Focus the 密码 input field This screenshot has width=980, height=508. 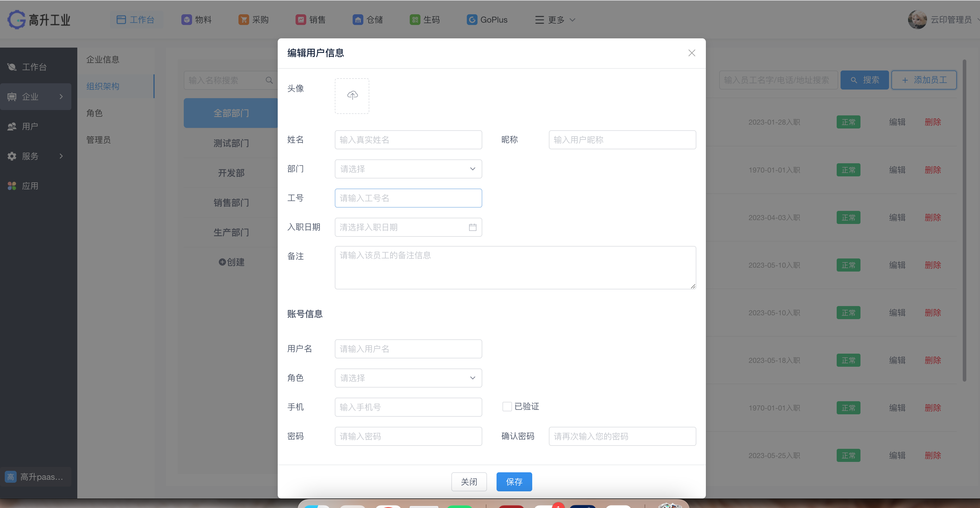[408, 436]
